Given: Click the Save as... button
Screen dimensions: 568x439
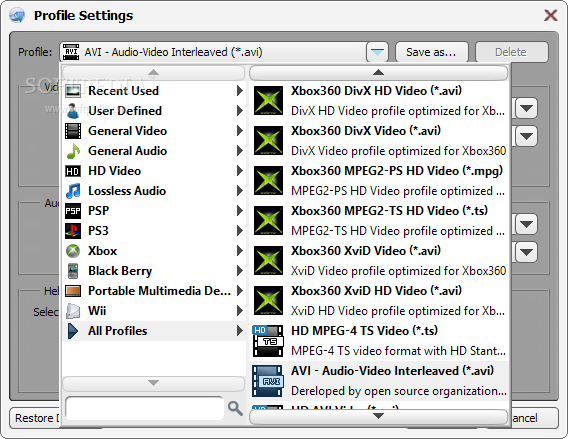Looking at the screenshot, I should coord(431,52).
